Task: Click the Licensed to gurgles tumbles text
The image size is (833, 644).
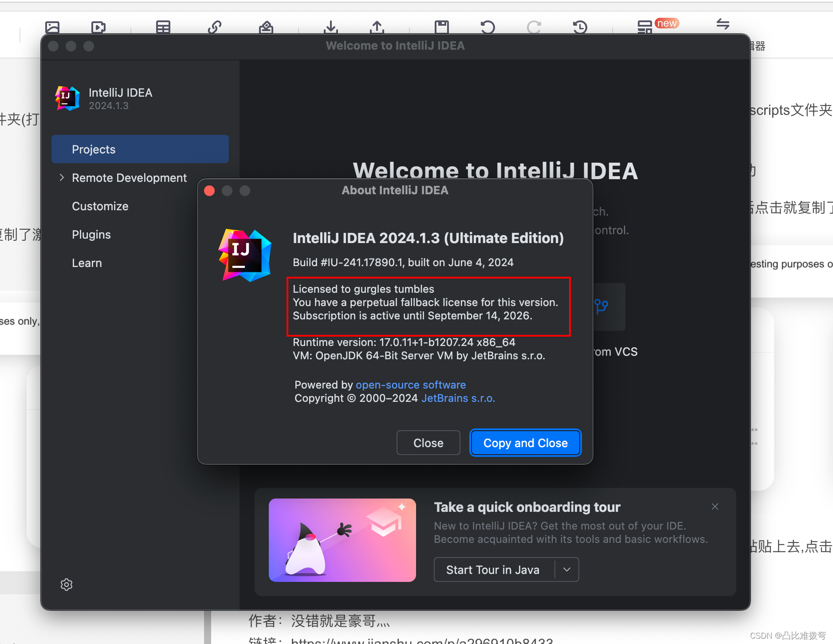Action: click(364, 289)
